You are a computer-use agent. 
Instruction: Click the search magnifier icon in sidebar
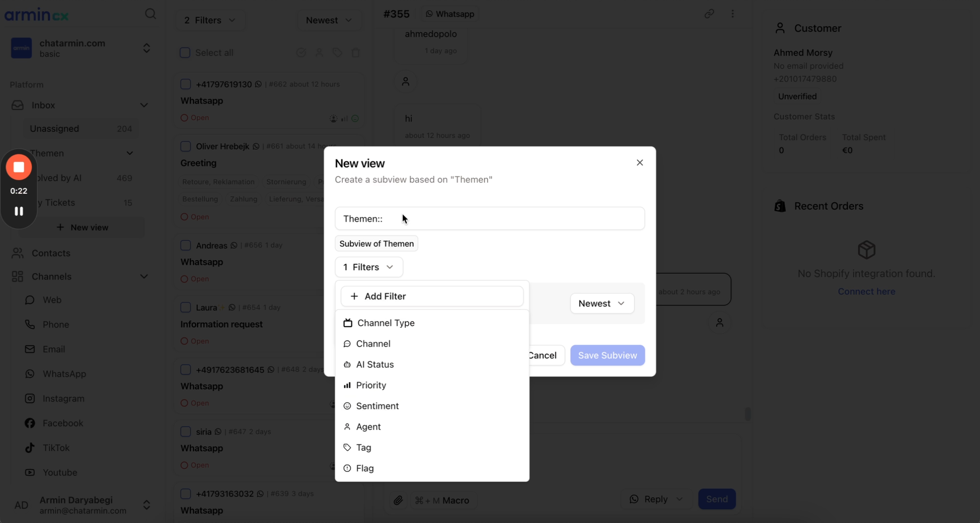[151, 14]
